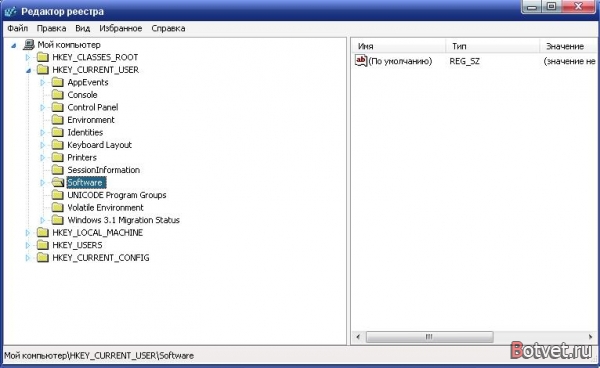
Task: Click the Имя column header
Action: [x=399, y=46]
